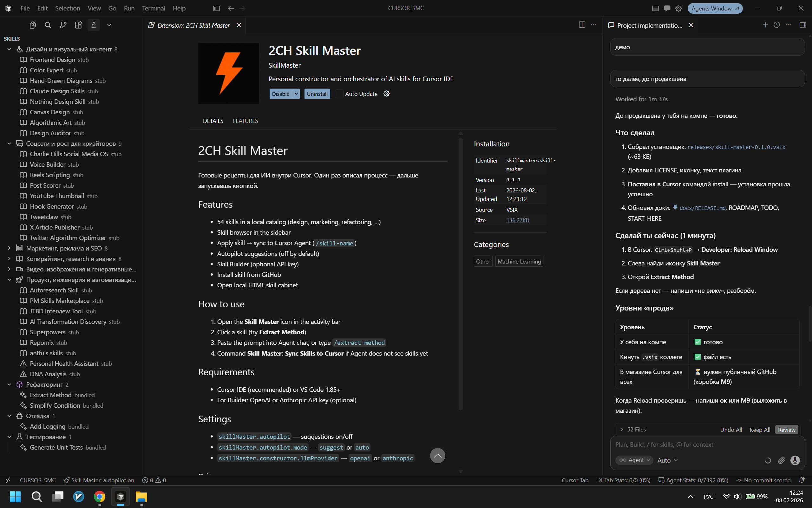812x508 pixels.
Task: Expand the Маркетинг, реклама и SEO group
Action: pyautogui.click(x=10, y=248)
